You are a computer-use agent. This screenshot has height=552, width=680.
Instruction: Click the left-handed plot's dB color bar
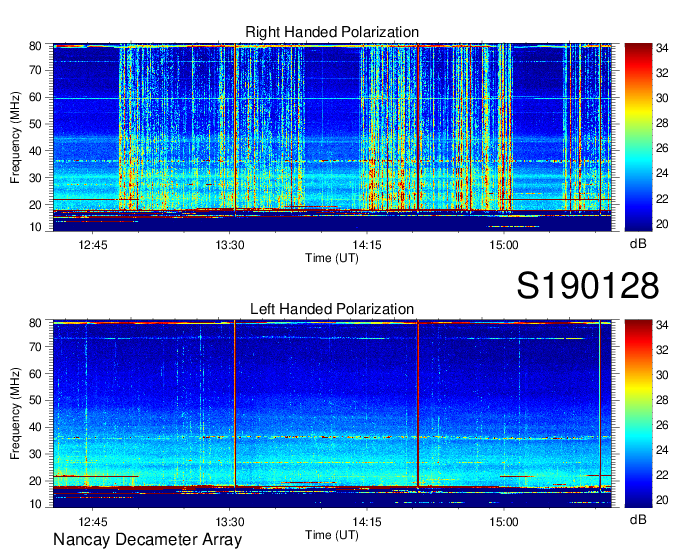click(x=638, y=414)
